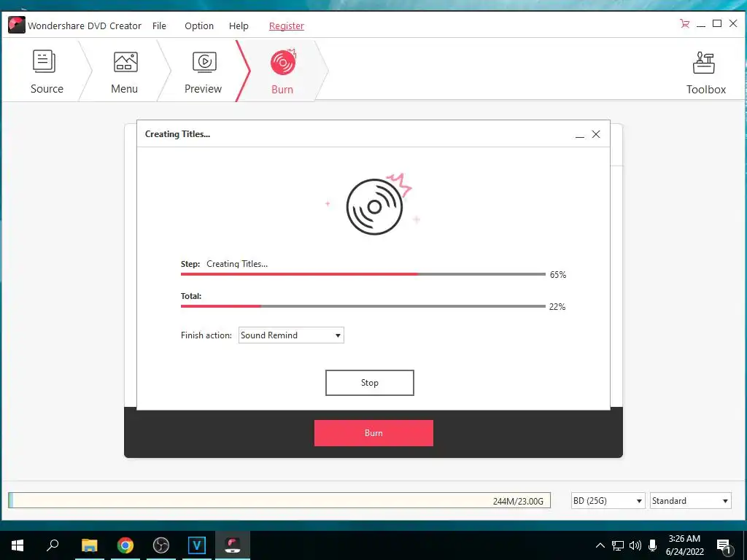Screen dimensions: 747x560
Task: Open notification center icon
Action: click(724, 546)
